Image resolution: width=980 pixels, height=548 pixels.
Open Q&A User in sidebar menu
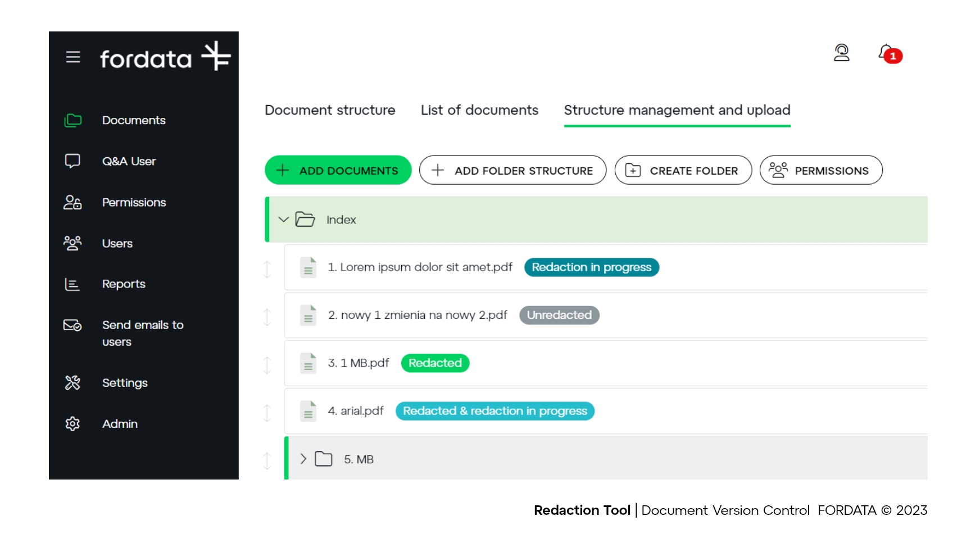coord(129,161)
